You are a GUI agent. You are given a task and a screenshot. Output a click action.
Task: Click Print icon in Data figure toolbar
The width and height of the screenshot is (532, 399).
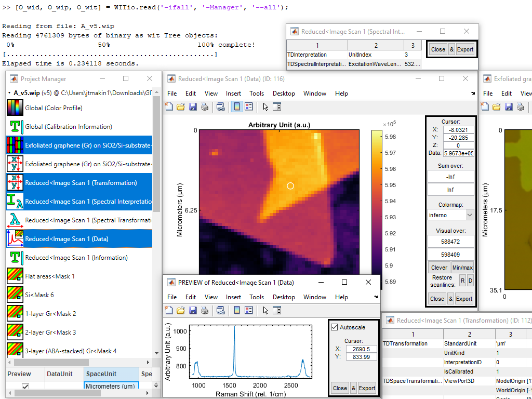tap(205, 107)
